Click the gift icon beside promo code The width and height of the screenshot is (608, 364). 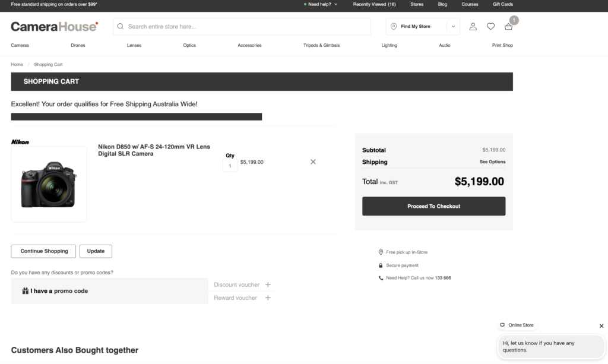[x=25, y=291]
